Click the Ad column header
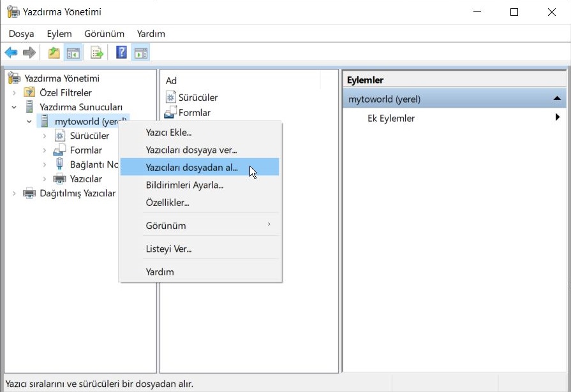The height and width of the screenshot is (392, 571). click(x=172, y=80)
